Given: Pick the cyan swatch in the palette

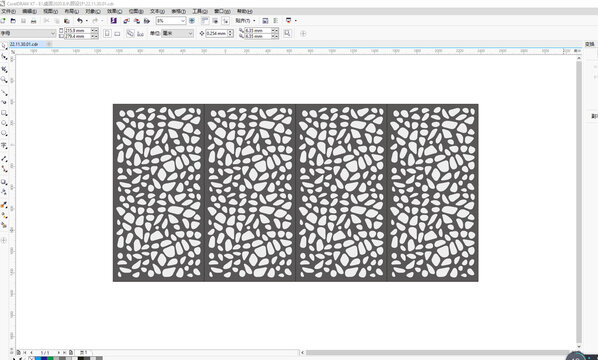Looking at the screenshot, I should click(x=38, y=358).
